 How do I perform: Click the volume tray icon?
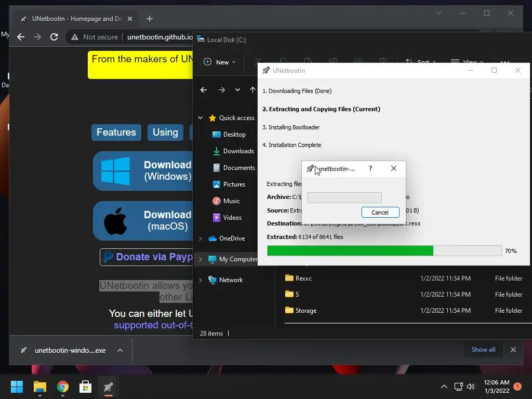pos(471,387)
